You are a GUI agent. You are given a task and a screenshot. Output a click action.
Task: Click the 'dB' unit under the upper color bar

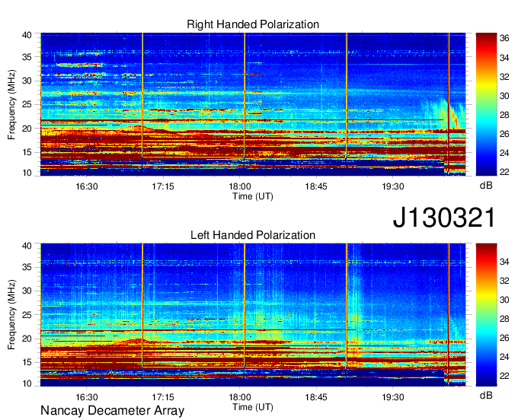[x=486, y=186]
